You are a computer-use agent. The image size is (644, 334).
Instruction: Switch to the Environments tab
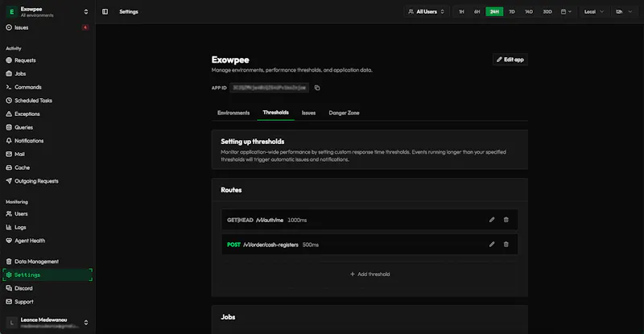[233, 113]
